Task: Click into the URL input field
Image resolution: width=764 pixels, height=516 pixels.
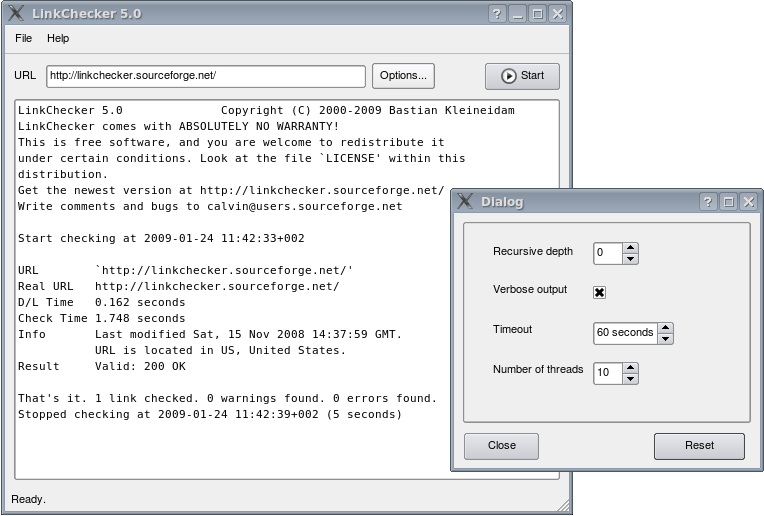Action: pos(206,76)
